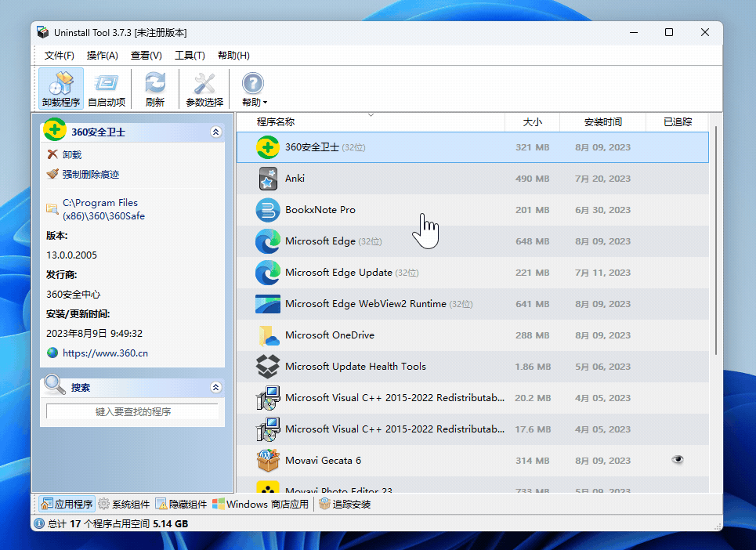Switch to the Windows 商店应用 tab
The width and height of the screenshot is (756, 550).
click(x=261, y=504)
